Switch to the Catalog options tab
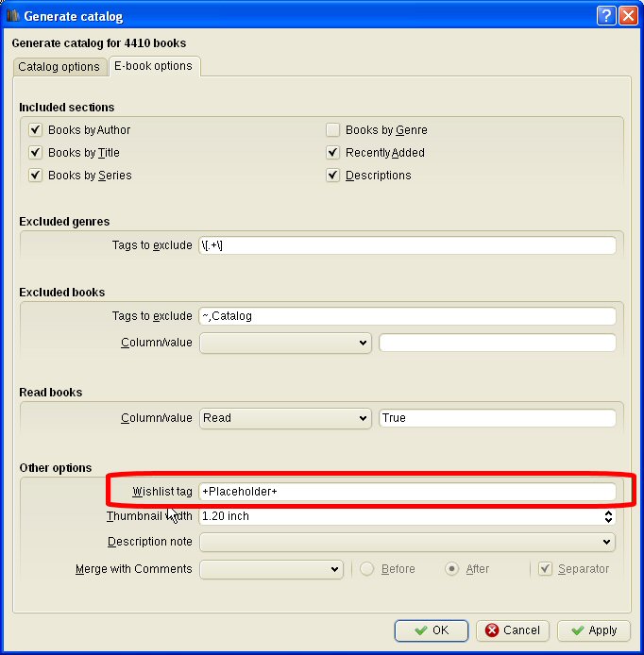This screenshot has height=655, width=644. click(59, 67)
